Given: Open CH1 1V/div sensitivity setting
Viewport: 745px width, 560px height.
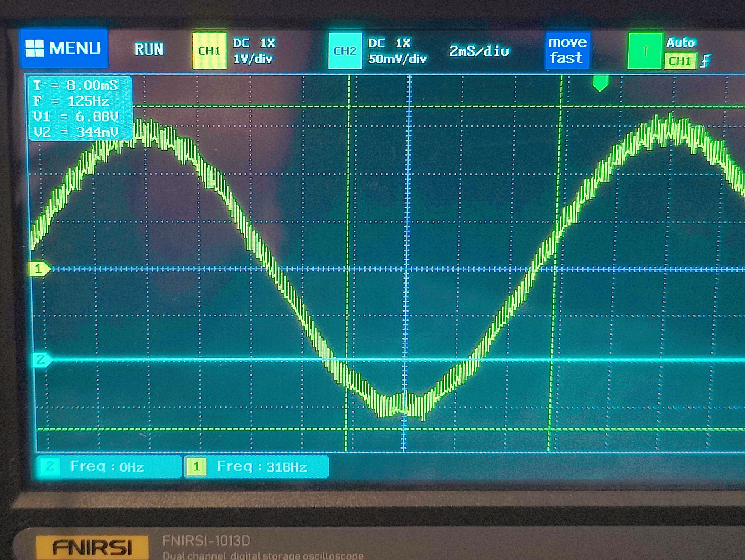Looking at the screenshot, I should click(253, 59).
